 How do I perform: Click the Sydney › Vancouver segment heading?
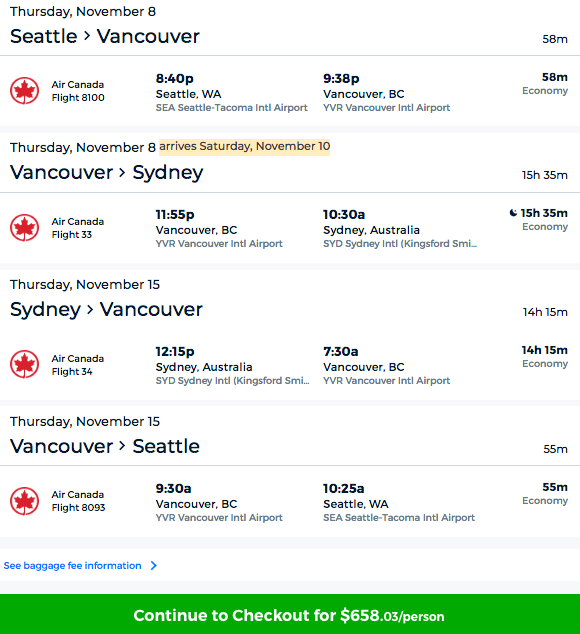[x=106, y=310]
